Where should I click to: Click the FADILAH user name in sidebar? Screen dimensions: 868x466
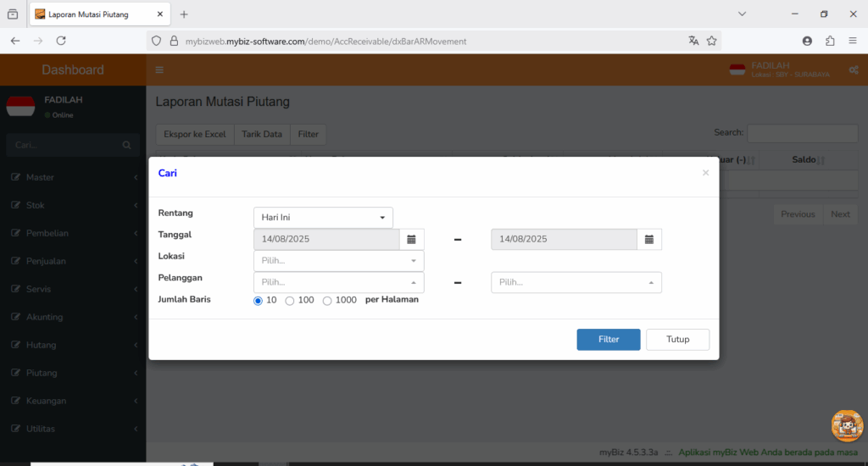(63, 100)
